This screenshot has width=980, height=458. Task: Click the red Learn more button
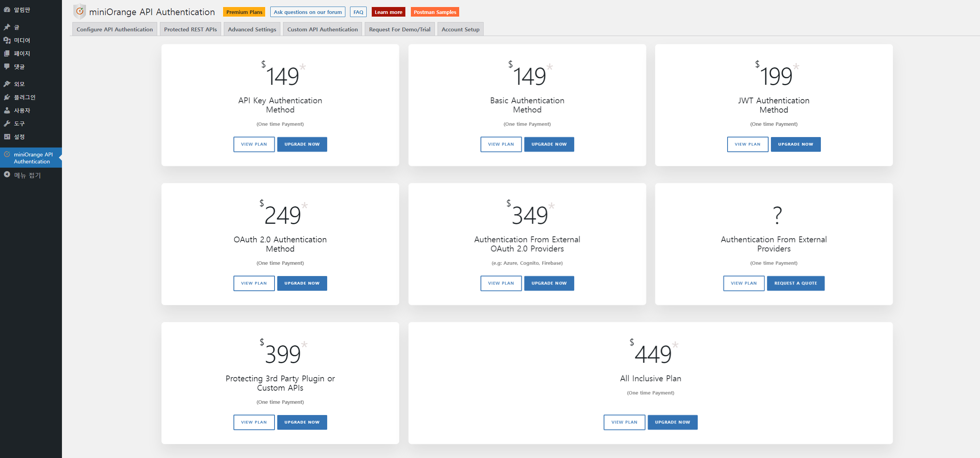[388, 12]
